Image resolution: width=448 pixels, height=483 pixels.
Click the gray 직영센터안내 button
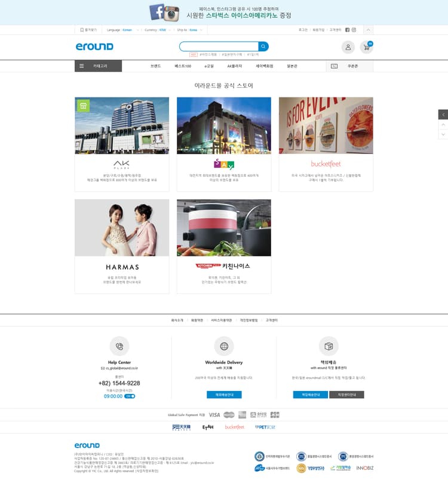346,395
